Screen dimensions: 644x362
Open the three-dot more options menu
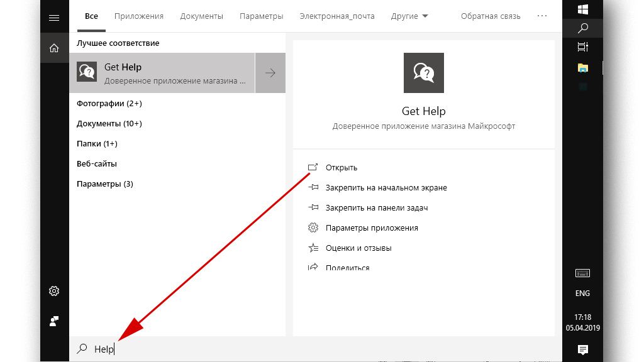coord(541,16)
